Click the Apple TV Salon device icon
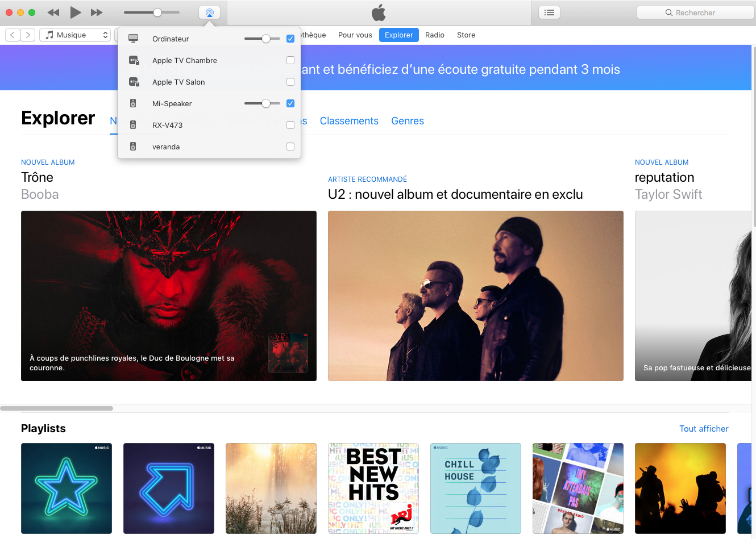Viewport: 756px width, 539px height. [x=134, y=82]
